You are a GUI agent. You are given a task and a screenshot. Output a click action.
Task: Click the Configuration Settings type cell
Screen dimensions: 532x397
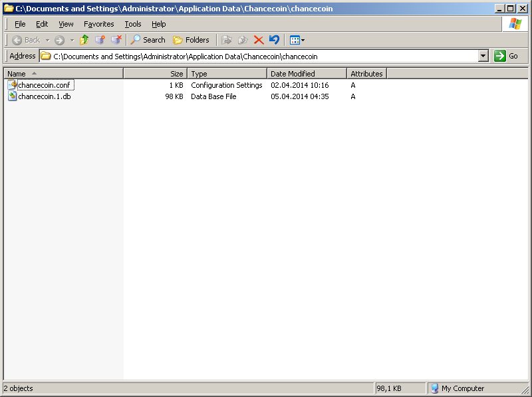click(227, 85)
